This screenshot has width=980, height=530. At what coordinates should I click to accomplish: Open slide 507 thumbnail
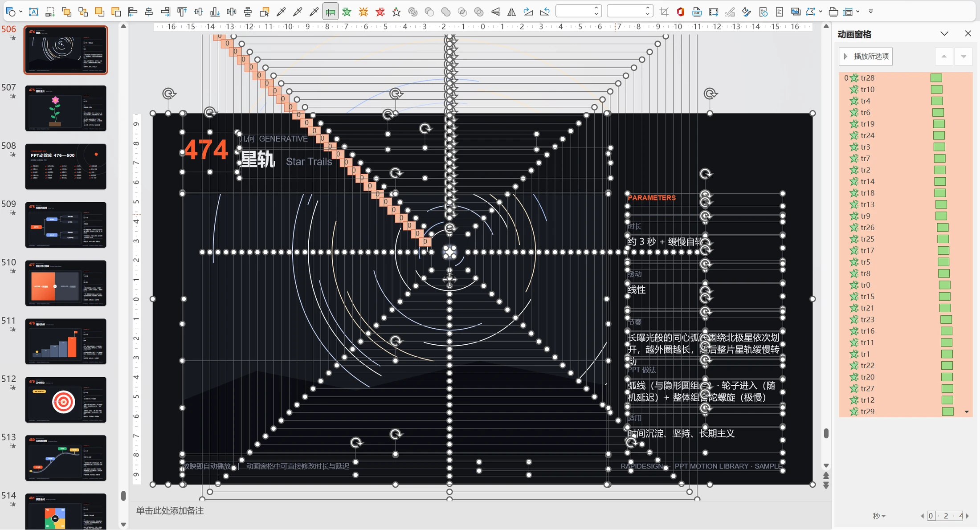66,108
